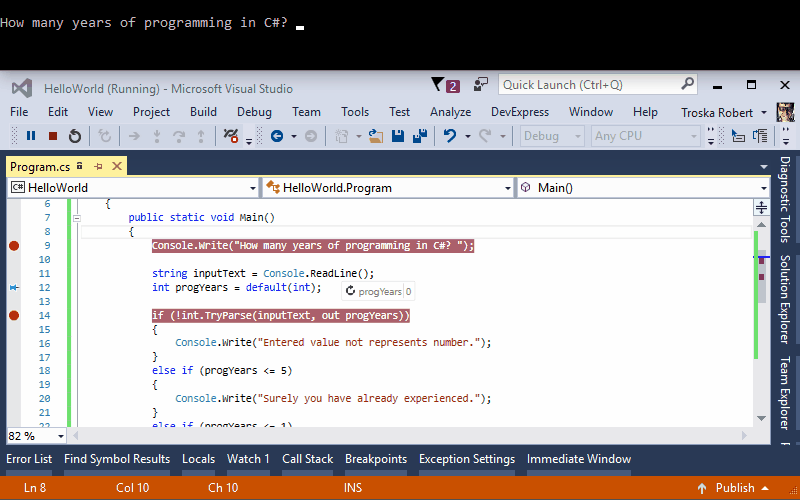Image resolution: width=800 pixels, height=500 pixels.
Task: Save all files with double floppy icon
Action: click(x=420, y=136)
